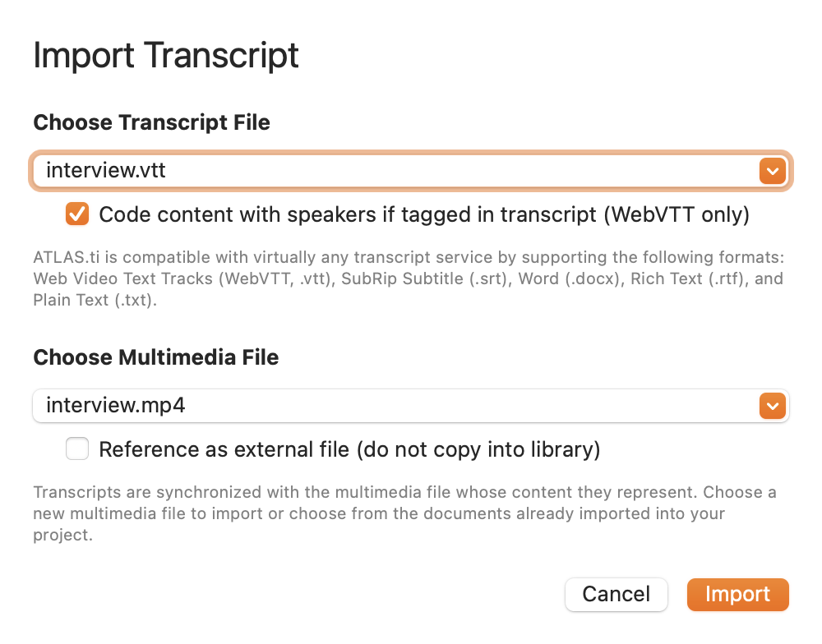Open the transcript file dropdown arrow
This screenshot has height=644, width=822.
click(771, 171)
